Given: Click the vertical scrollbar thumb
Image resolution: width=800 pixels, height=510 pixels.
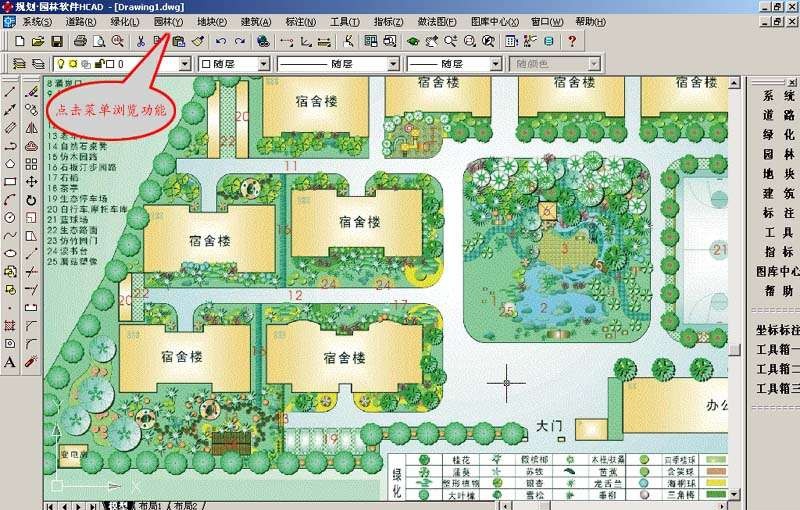Looking at the screenshot, I should tap(734, 349).
